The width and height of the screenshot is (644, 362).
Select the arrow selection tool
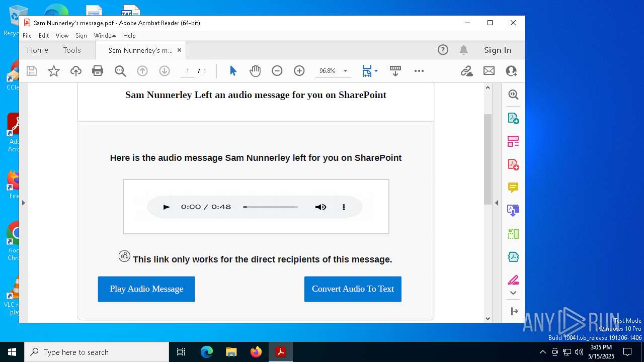pos(233,71)
